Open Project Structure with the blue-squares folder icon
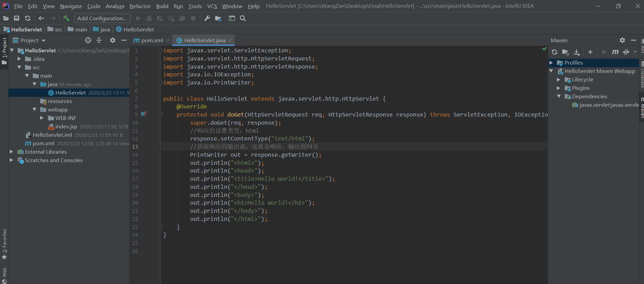Image resolution: width=644 pixels, height=284 pixels. click(218, 18)
